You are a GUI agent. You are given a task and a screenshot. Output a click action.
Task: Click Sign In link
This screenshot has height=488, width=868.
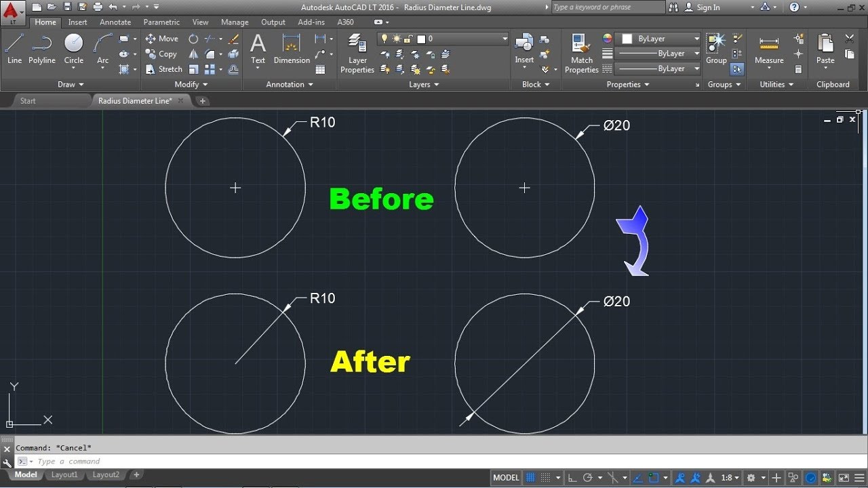[708, 7]
